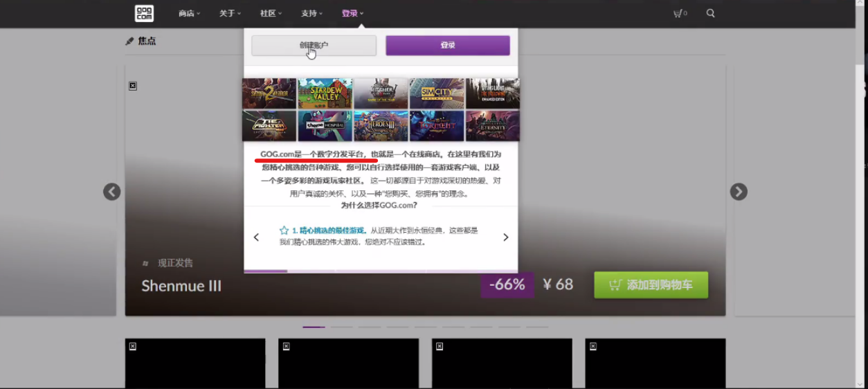868x389 pixels.
Task: Click the first purple carousel page indicator
Action: (314, 327)
